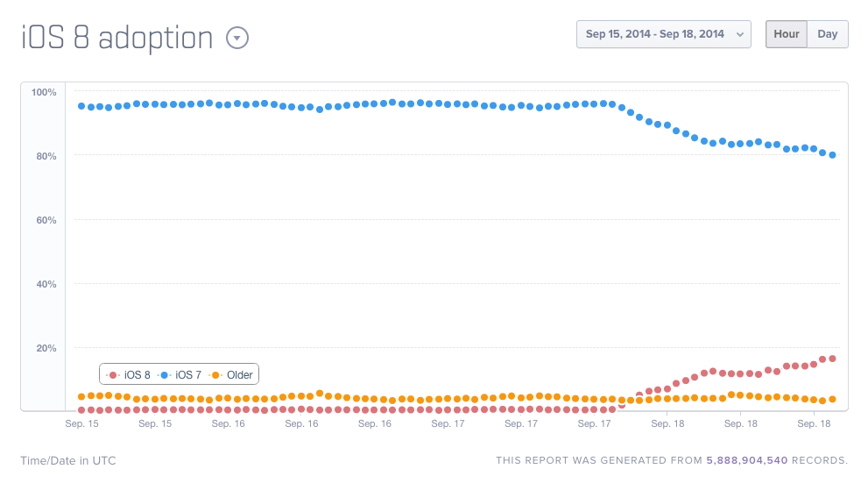Image resolution: width=868 pixels, height=483 pixels.
Task: Toggle the iOS 7 series label in the legend
Action: 188,375
